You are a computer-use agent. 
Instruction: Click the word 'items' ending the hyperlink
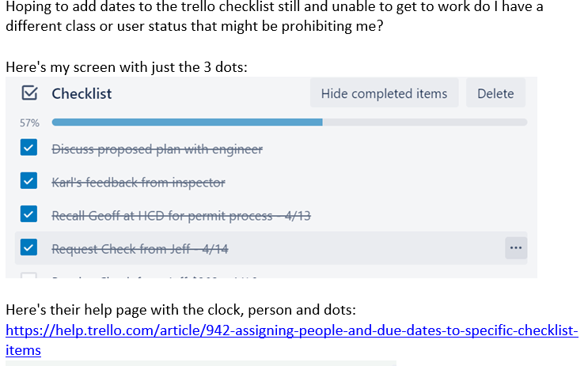tap(23, 350)
